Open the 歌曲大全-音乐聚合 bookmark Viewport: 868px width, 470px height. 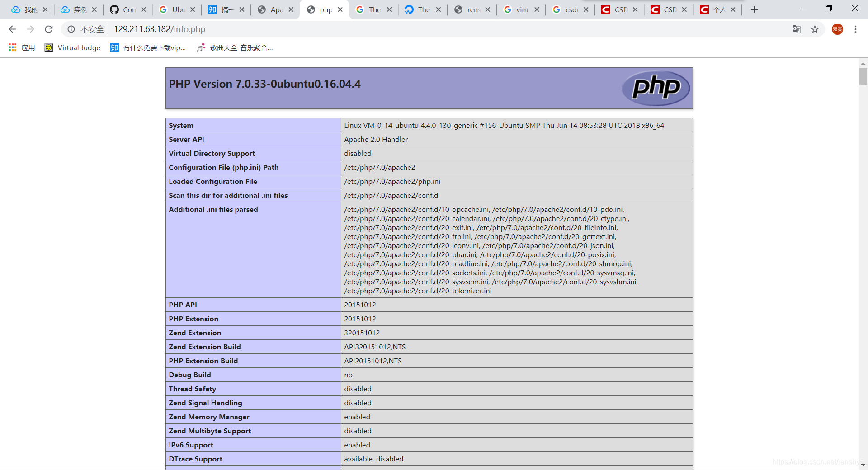[x=235, y=47]
